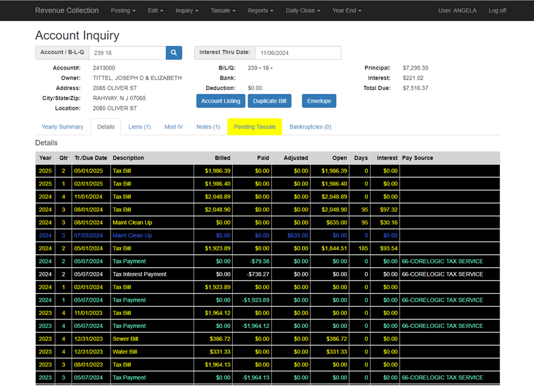
Task: Click the 02/01/2024 Tax Bill date
Action: coord(89,288)
